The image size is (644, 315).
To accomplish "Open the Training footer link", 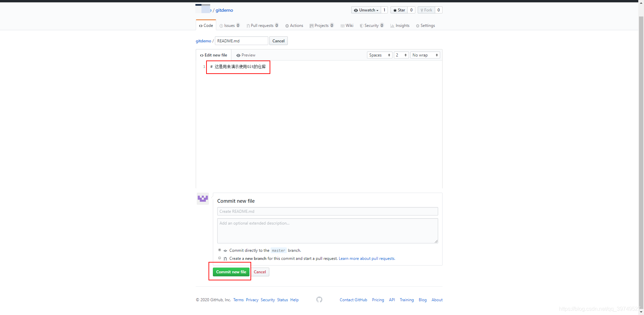I will tap(407, 300).
